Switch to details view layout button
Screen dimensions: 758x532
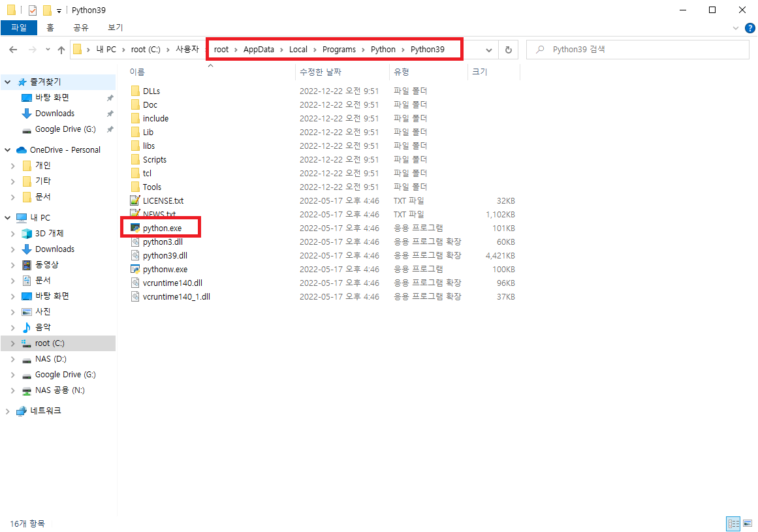pyautogui.click(x=733, y=524)
